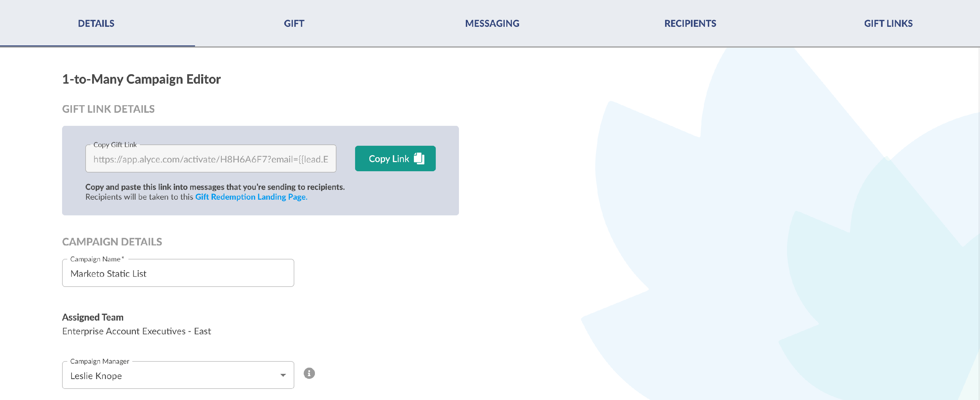Image resolution: width=980 pixels, height=400 pixels.
Task: Open the Gift Redemption Landing Page link
Action: click(251, 197)
